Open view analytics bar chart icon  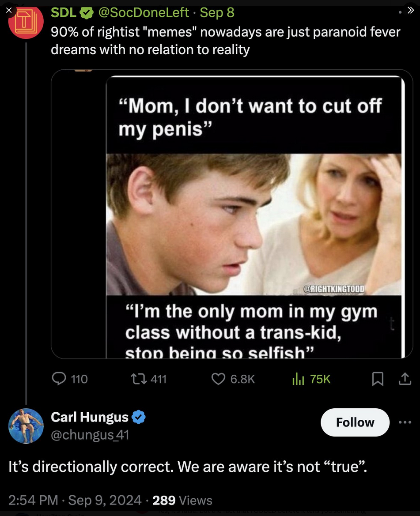299,379
